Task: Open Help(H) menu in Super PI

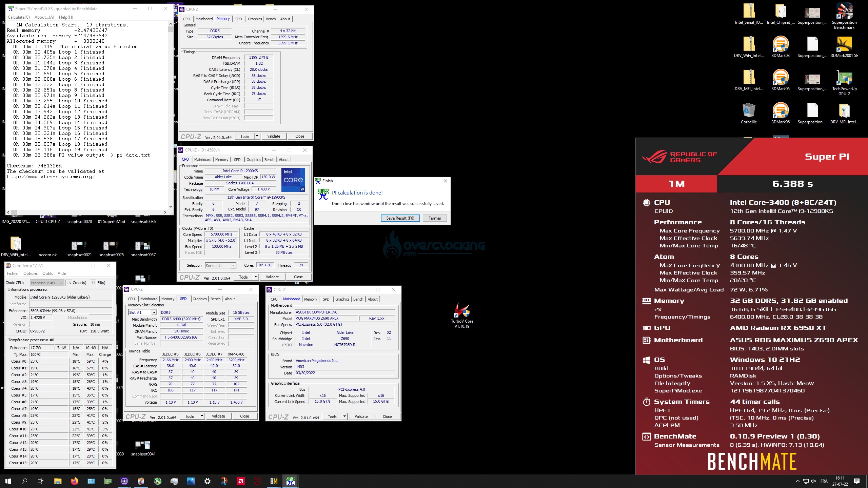Action: click(66, 17)
